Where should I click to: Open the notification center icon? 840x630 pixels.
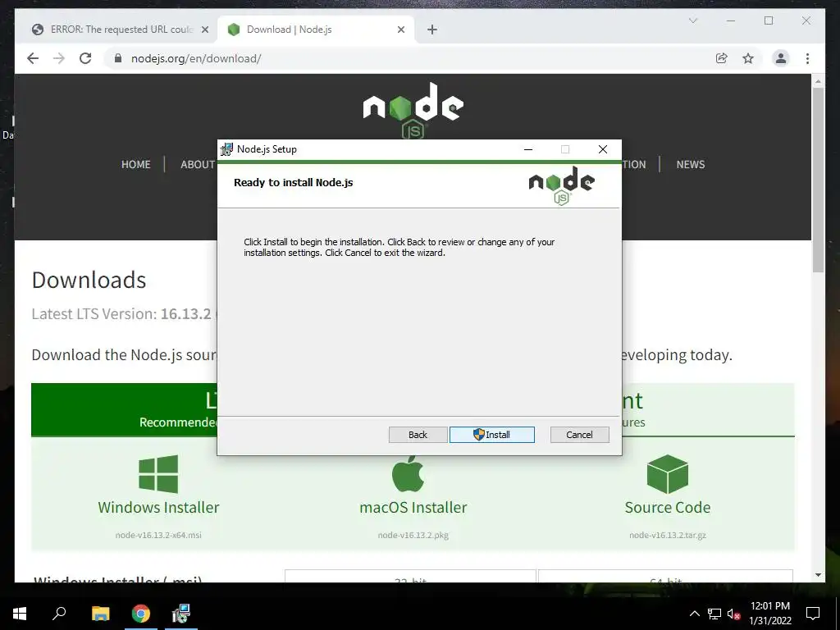[813, 614]
